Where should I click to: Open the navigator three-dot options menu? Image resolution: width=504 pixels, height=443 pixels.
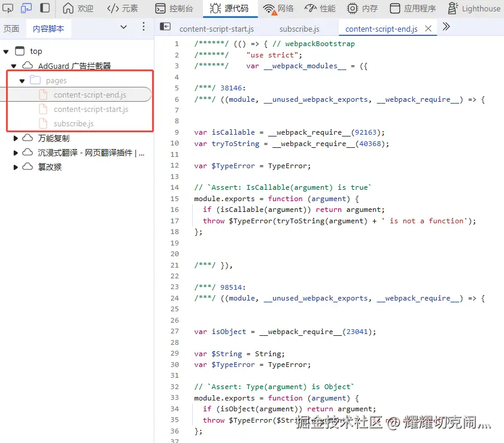point(142,28)
